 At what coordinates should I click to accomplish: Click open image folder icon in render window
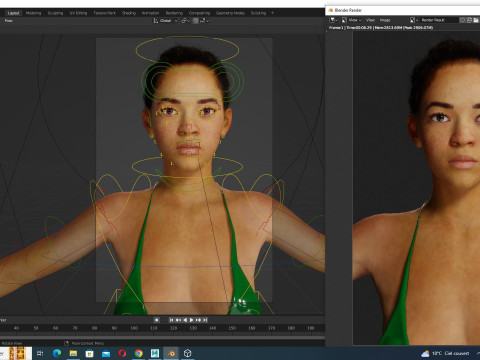476,20
